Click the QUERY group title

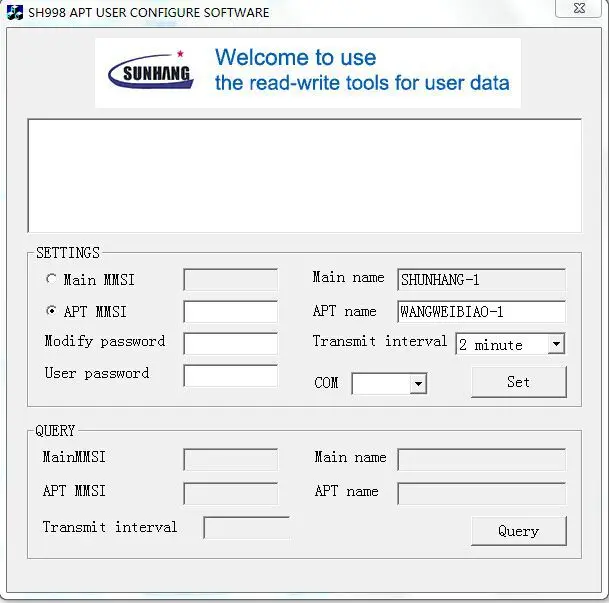55,431
